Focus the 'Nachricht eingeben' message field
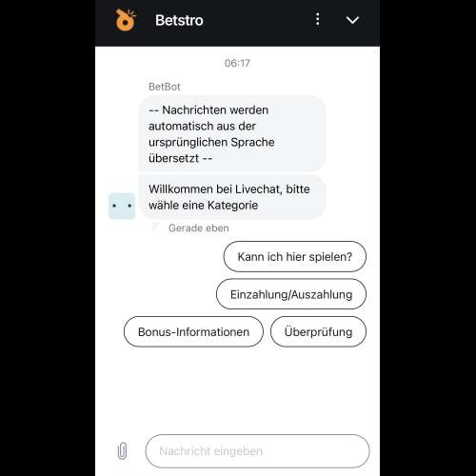Viewport: 476px width, 476px height. [257, 451]
